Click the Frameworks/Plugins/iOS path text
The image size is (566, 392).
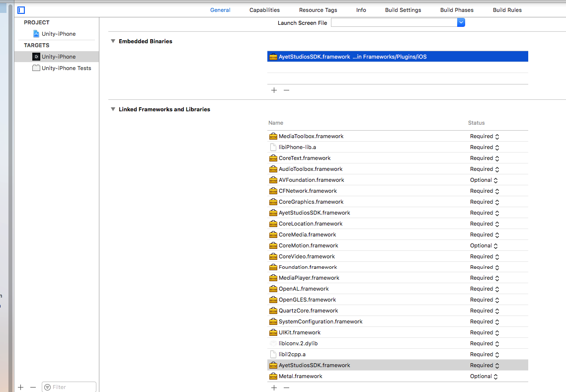(395, 57)
